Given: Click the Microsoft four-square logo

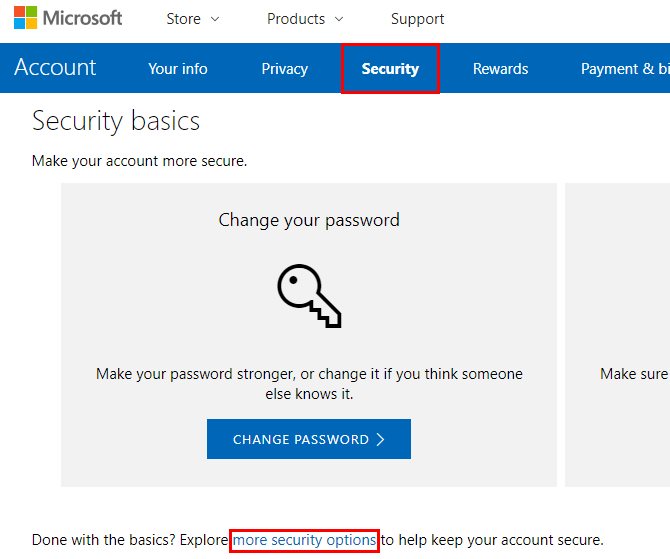Looking at the screenshot, I should [x=24, y=18].
